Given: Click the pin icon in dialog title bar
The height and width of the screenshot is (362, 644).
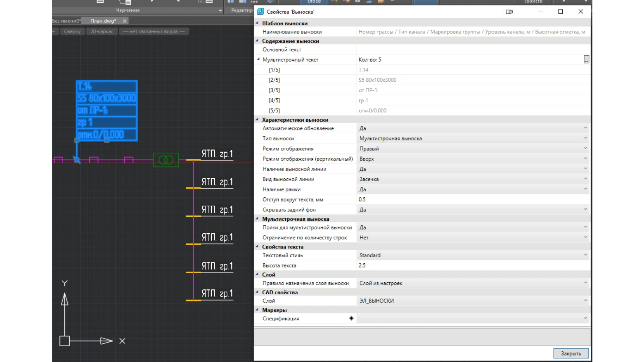Looking at the screenshot, I should (509, 12).
